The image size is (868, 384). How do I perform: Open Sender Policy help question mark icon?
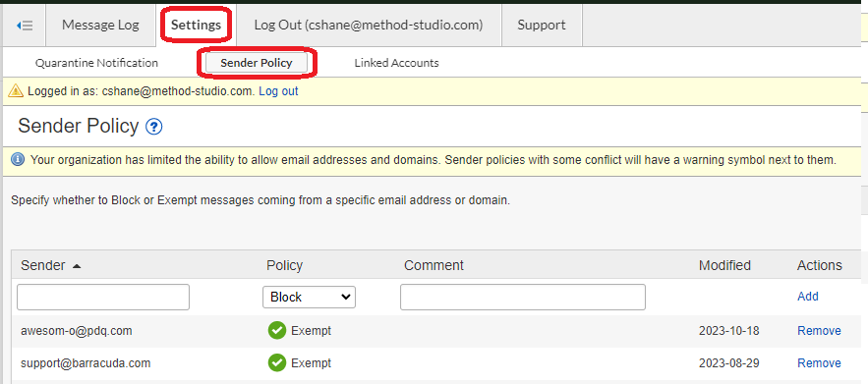154,128
